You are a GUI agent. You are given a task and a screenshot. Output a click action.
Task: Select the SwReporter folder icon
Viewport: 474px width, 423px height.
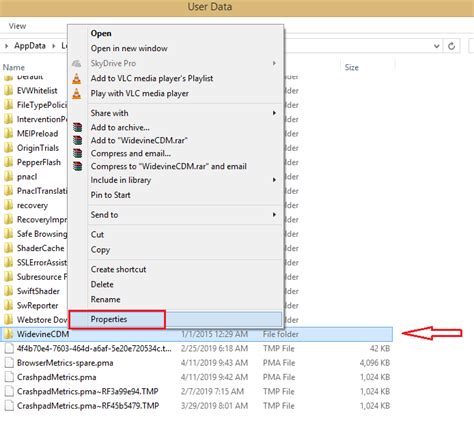[8, 305]
